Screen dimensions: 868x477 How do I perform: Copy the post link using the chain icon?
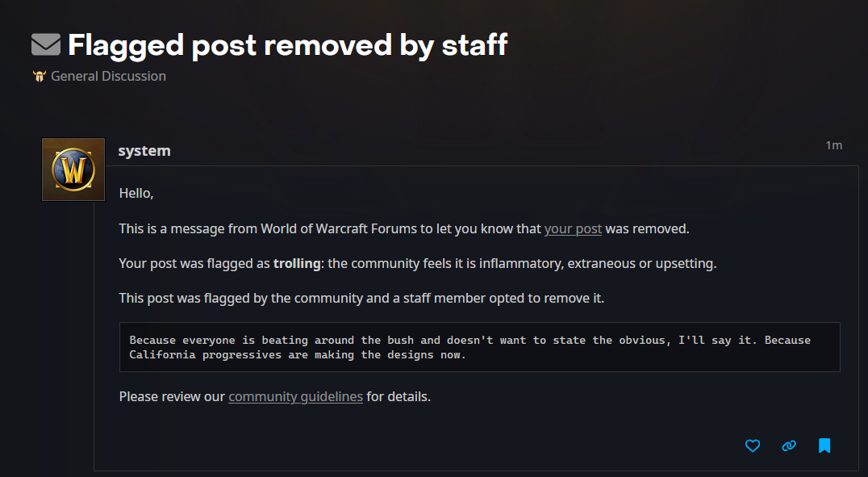click(x=789, y=446)
